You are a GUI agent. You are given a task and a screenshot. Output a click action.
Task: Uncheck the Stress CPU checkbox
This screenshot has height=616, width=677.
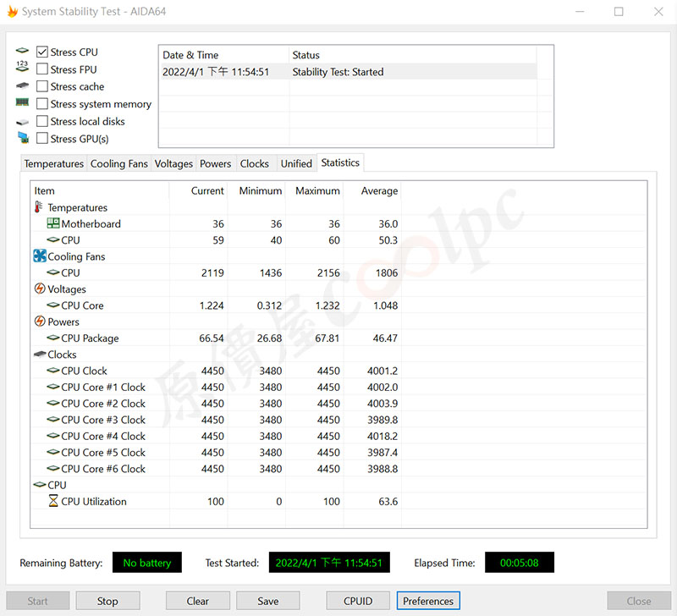click(x=41, y=52)
